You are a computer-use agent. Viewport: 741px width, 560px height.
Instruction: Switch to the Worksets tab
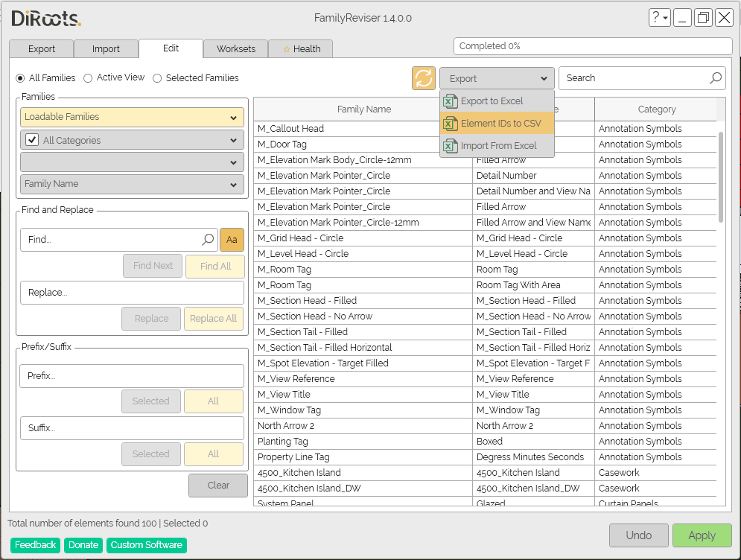235,49
